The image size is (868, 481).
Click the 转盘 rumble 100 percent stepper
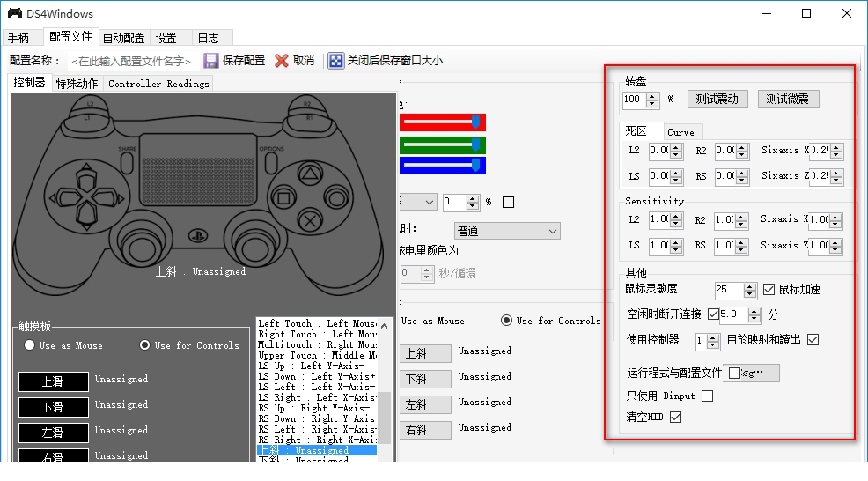pyautogui.click(x=652, y=100)
